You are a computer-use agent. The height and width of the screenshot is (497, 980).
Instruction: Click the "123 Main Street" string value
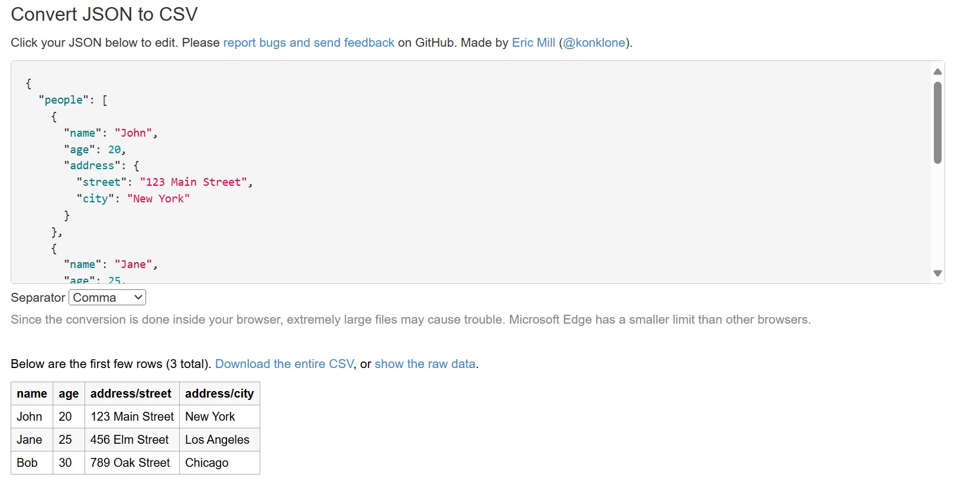click(x=193, y=182)
